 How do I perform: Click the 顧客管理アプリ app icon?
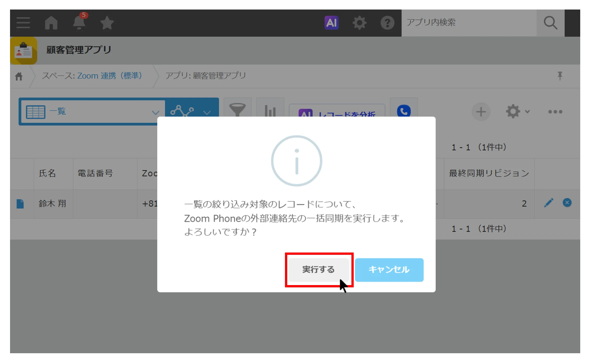(x=24, y=51)
